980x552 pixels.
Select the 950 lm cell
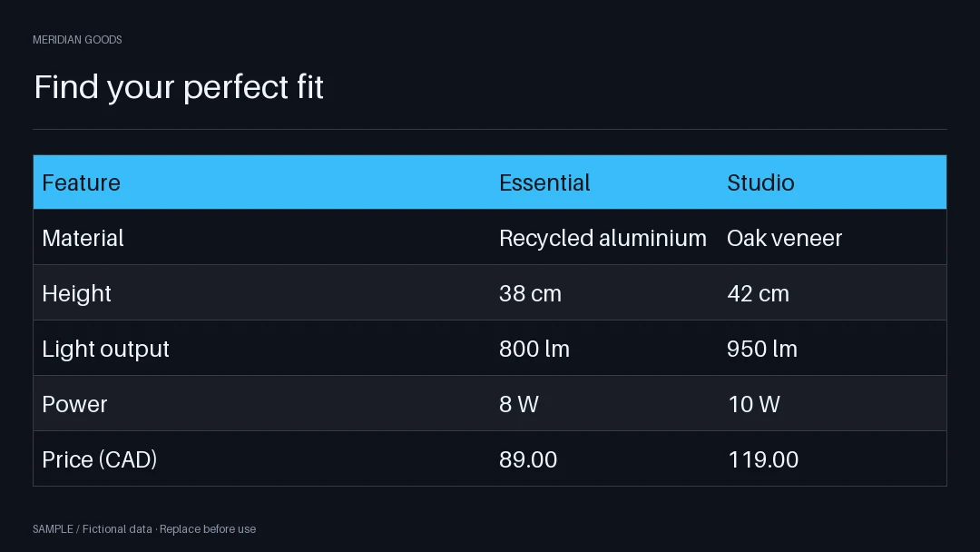(x=762, y=349)
